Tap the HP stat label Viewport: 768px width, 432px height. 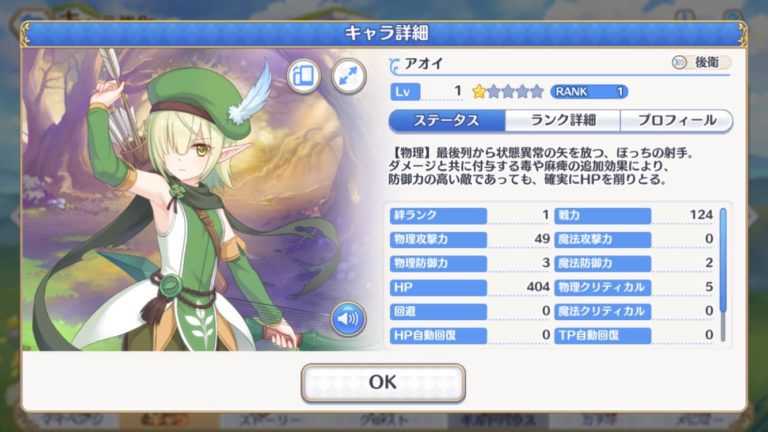pyautogui.click(x=438, y=288)
